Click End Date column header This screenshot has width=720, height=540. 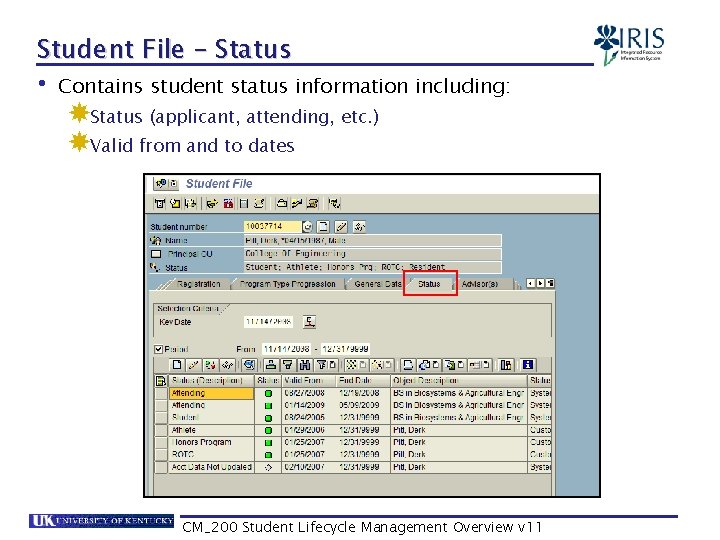(x=362, y=381)
